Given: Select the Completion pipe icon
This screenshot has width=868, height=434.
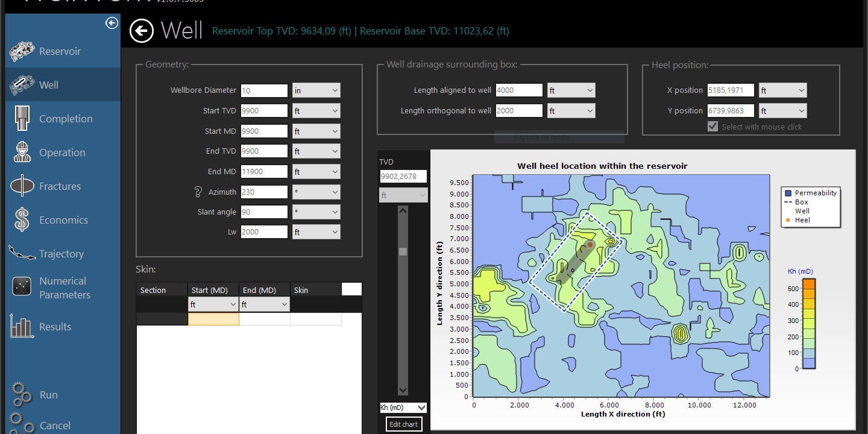Looking at the screenshot, I should click(x=22, y=118).
